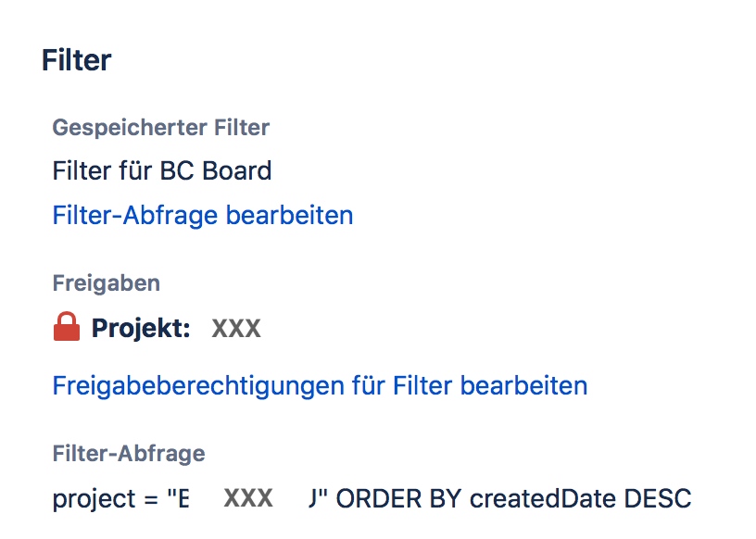This screenshot has width=756, height=539.
Task: Click the "Filter" panel heading
Action: coord(76,59)
